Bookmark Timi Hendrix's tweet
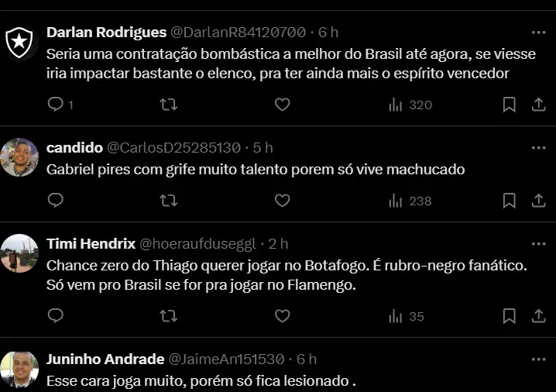 click(509, 316)
